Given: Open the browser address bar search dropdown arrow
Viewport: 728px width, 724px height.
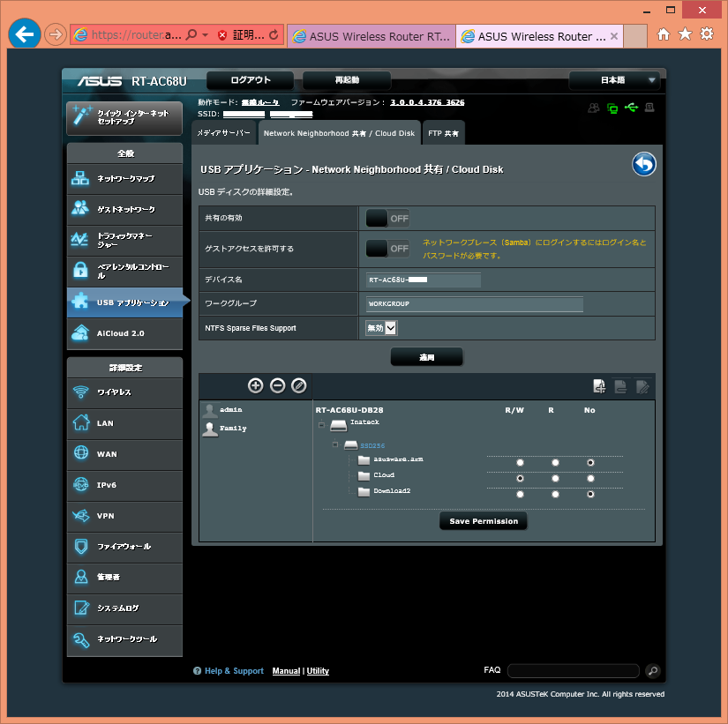Looking at the screenshot, I should click(x=206, y=34).
